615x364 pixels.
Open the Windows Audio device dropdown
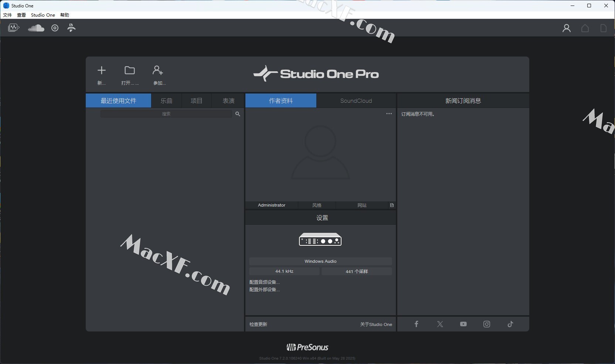pos(320,261)
